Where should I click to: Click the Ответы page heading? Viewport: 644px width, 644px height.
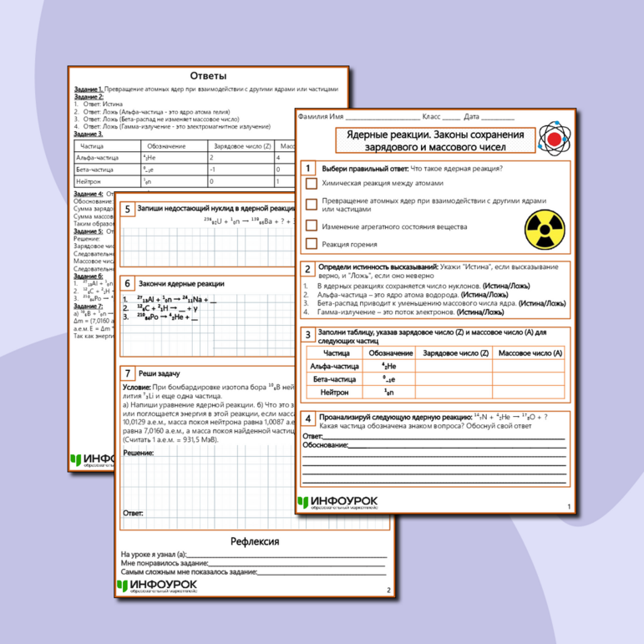point(208,75)
